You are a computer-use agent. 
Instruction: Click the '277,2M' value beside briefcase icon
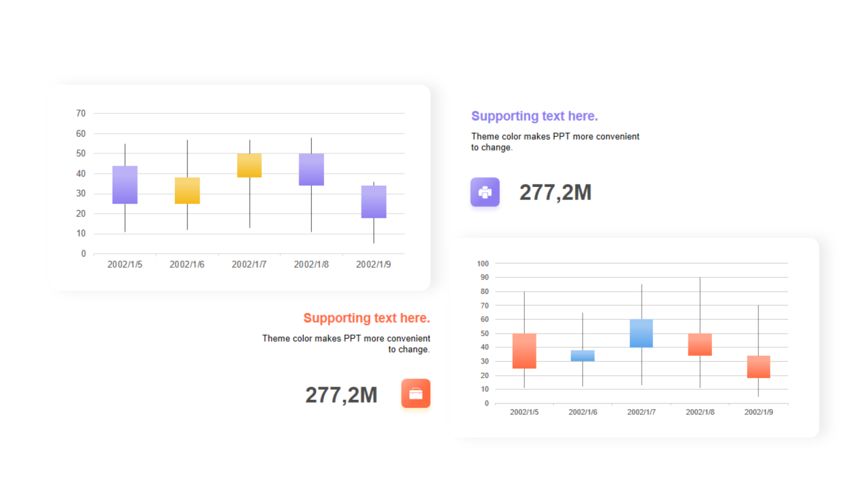341,394
